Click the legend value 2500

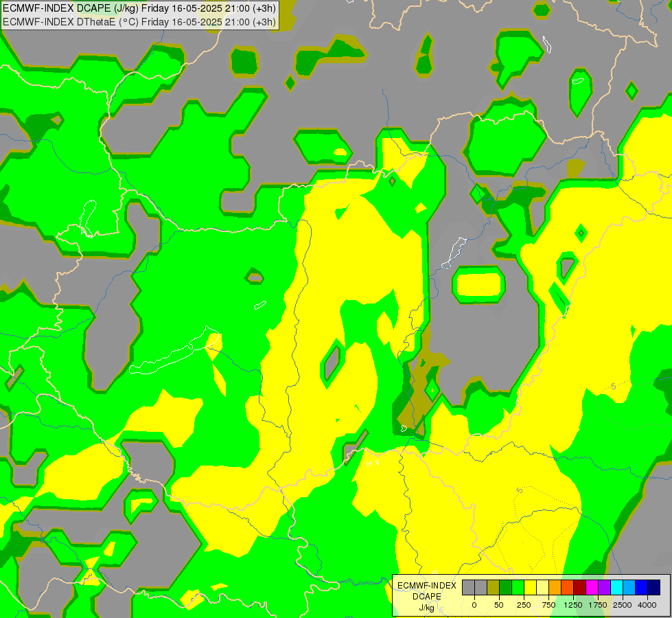623,605
